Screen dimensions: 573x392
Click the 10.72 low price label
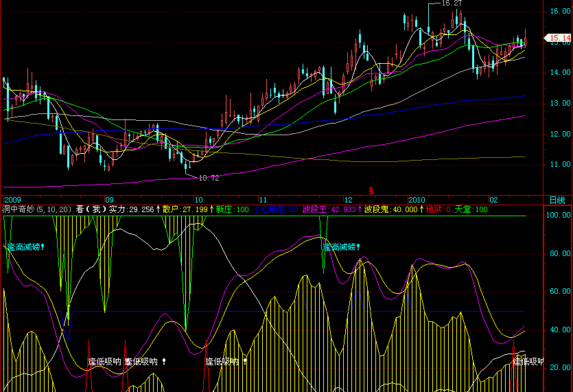click(x=209, y=178)
